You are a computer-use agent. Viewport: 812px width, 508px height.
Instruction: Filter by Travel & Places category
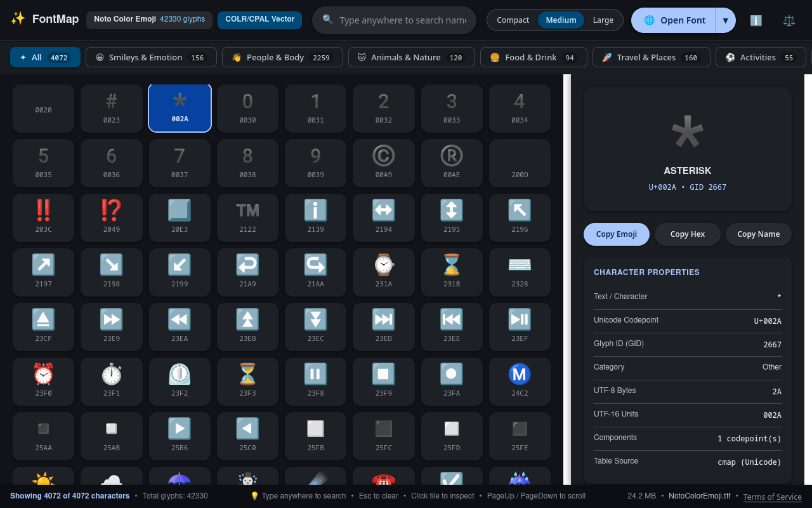click(652, 57)
